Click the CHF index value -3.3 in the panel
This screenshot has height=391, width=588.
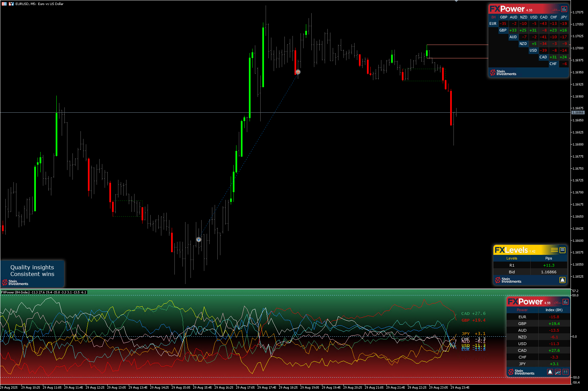555,357
